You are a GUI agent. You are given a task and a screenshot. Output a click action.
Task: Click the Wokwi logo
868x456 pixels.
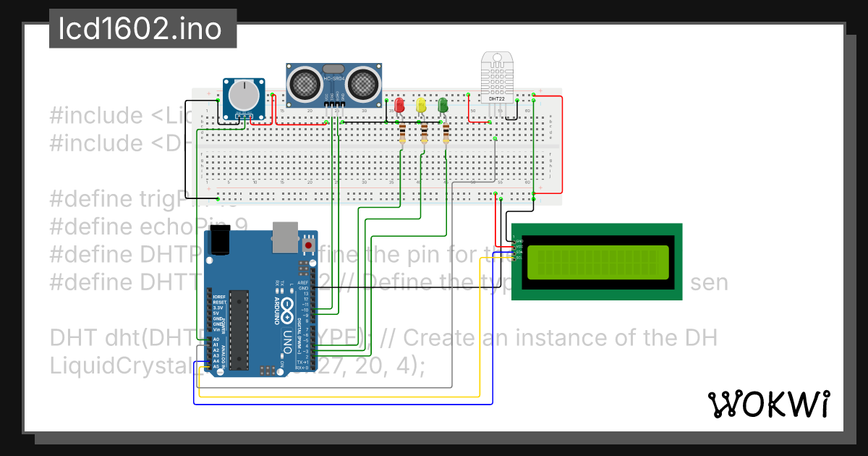tap(767, 403)
